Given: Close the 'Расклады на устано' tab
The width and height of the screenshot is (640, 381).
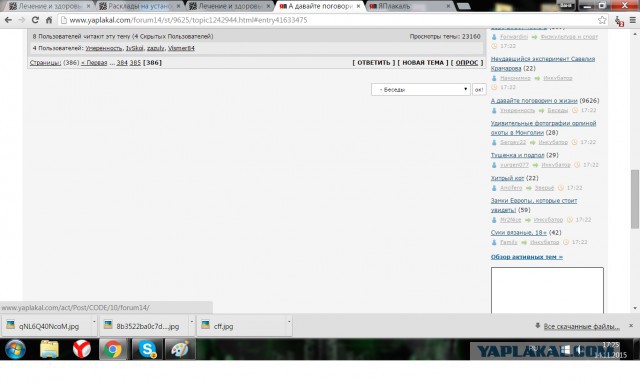Looking at the screenshot, I should (x=178, y=6).
